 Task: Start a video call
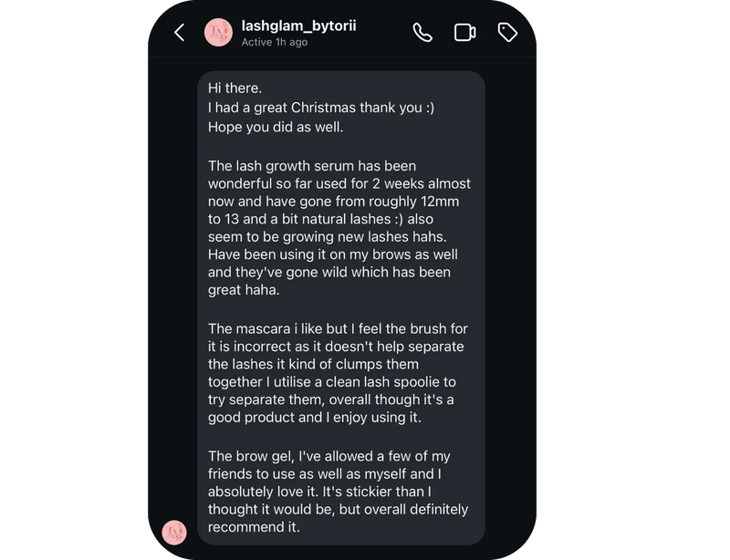click(464, 33)
